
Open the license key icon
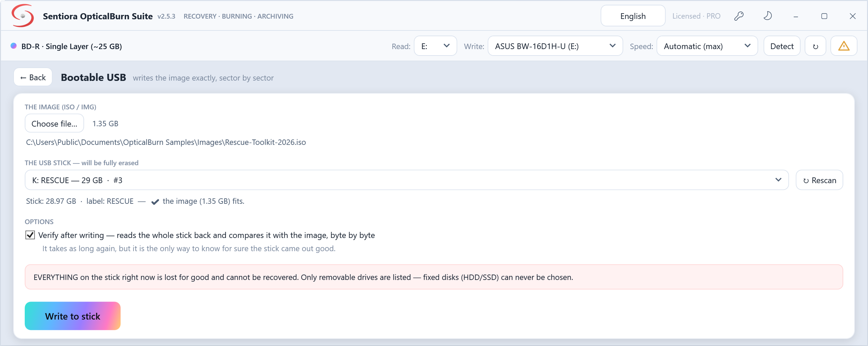[x=739, y=16]
